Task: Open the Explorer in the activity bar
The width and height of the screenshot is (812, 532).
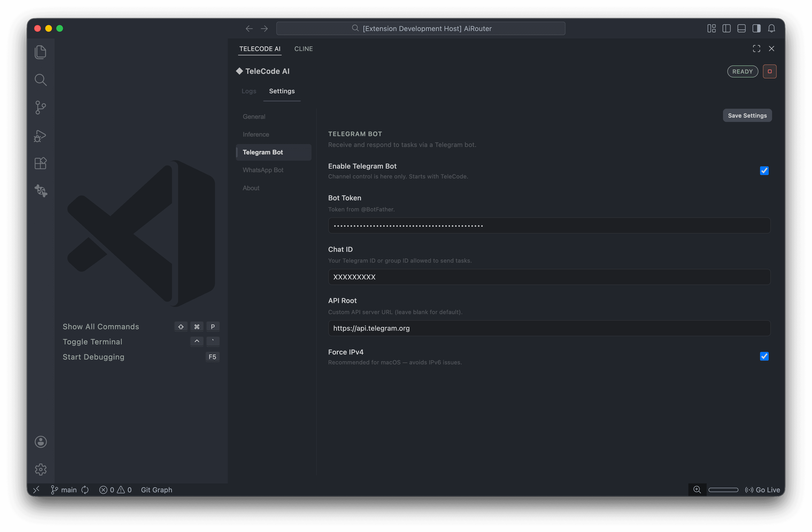Action: click(41, 52)
